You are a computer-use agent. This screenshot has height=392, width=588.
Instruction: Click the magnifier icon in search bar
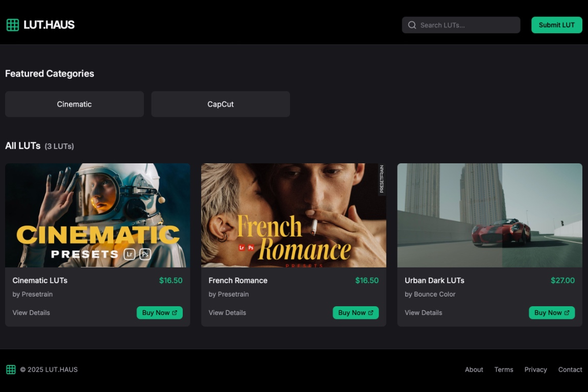coord(412,25)
